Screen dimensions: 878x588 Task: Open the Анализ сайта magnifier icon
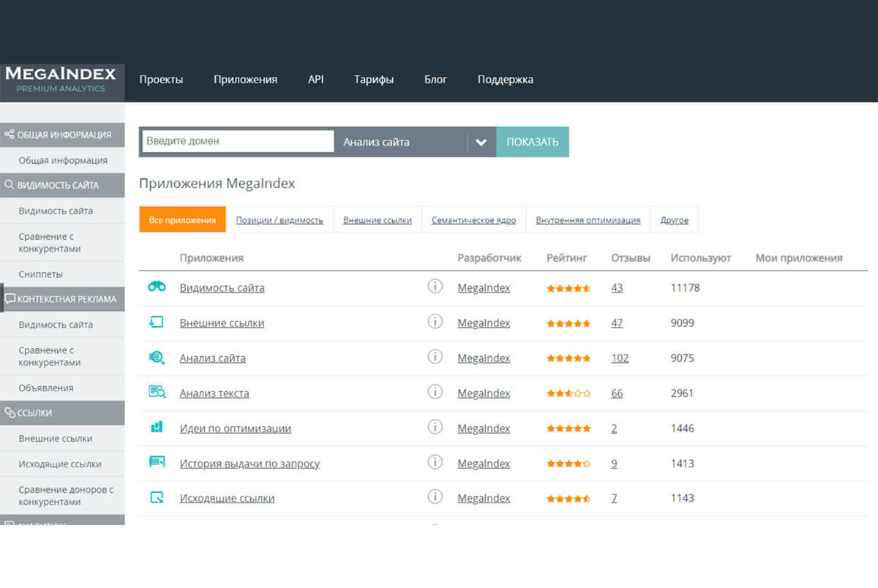157,357
